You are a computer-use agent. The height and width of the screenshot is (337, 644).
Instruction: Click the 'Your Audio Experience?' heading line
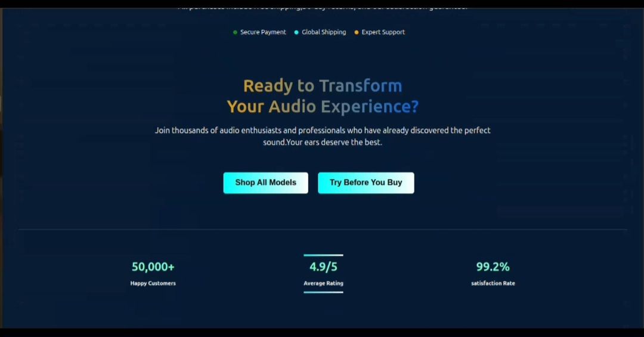tap(323, 107)
